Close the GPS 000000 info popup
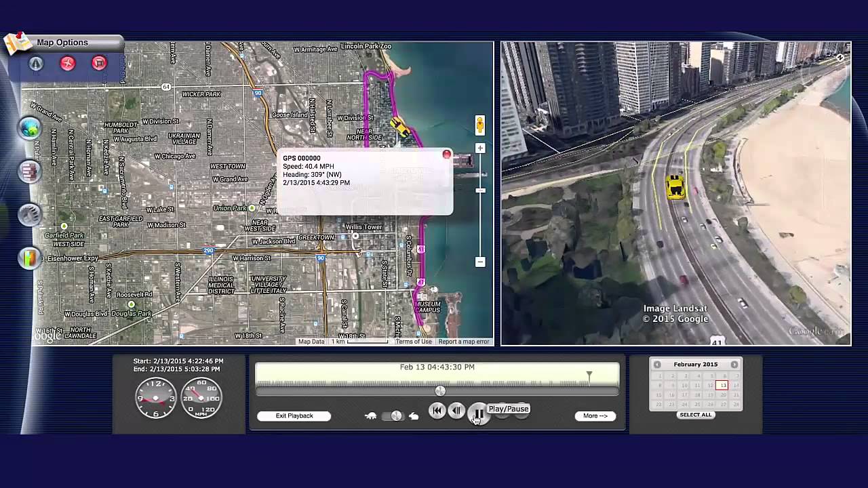 click(x=446, y=155)
